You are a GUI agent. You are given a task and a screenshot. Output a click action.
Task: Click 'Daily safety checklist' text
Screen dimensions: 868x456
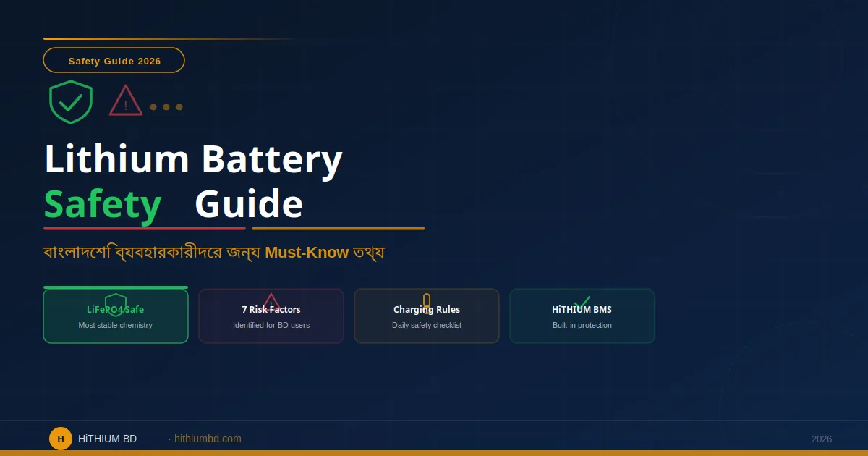point(427,326)
